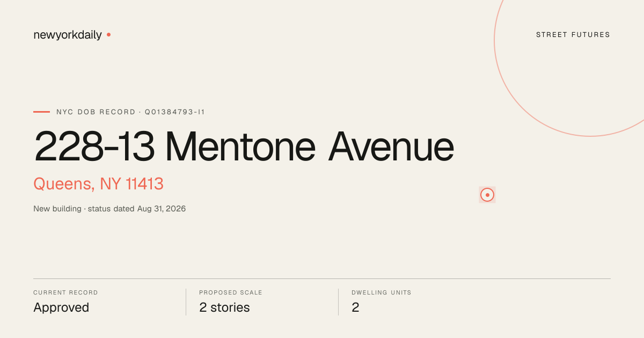
Task: Click the 228-13 Mentone Avenue headline
Action: click(x=244, y=146)
